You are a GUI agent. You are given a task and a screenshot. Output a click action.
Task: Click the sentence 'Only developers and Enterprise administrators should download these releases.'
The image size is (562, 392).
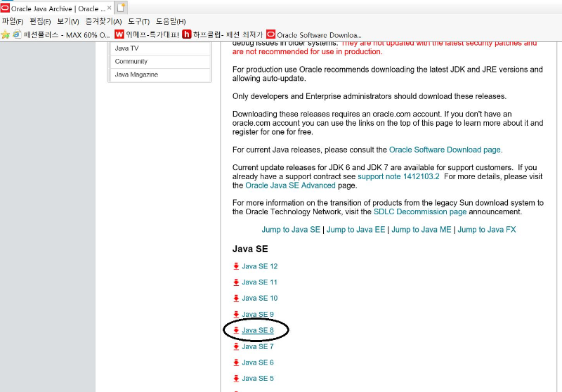370,96
